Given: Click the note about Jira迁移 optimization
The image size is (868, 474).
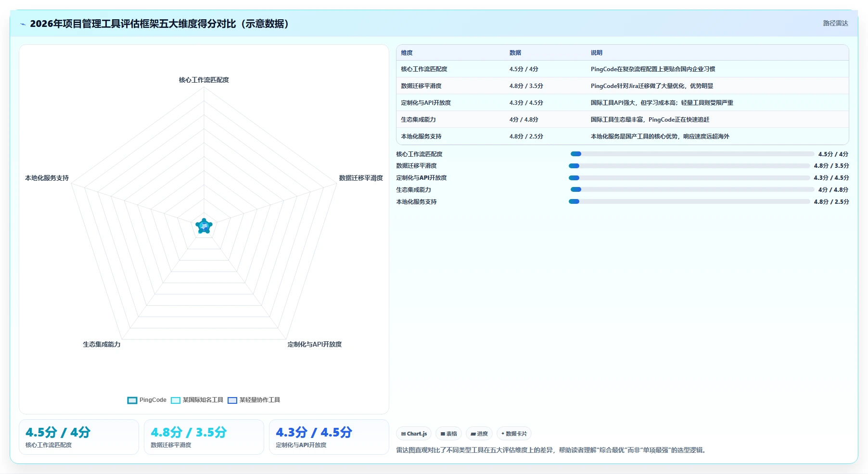Looking at the screenshot, I should 652,86.
